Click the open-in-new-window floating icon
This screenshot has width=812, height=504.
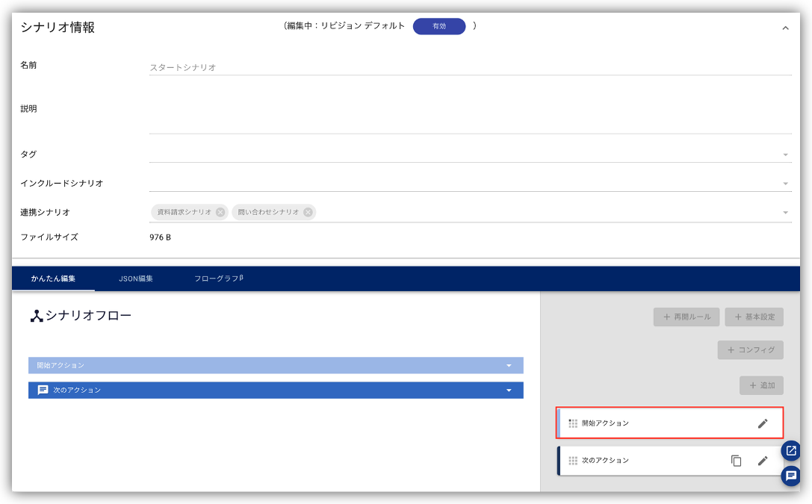[791, 450]
